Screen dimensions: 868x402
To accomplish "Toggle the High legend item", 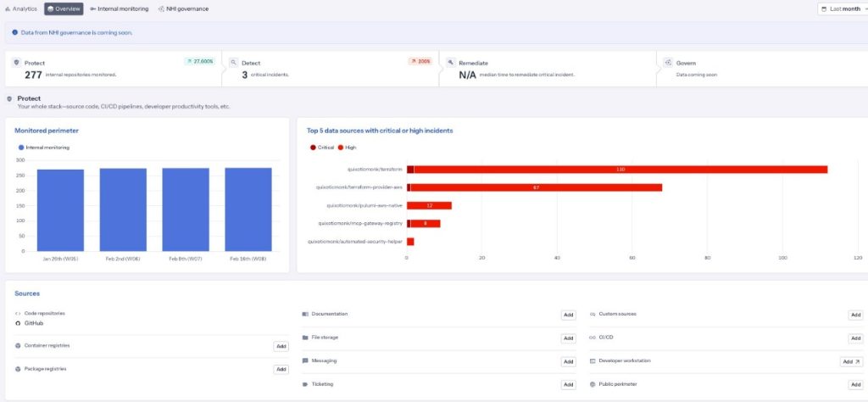I will (x=348, y=148).
